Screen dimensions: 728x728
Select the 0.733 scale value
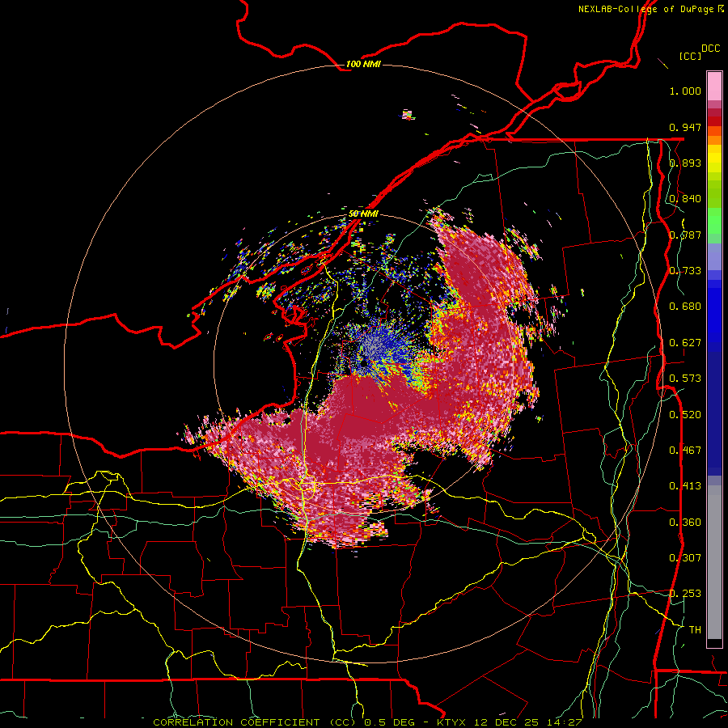[x=685, y=271]
